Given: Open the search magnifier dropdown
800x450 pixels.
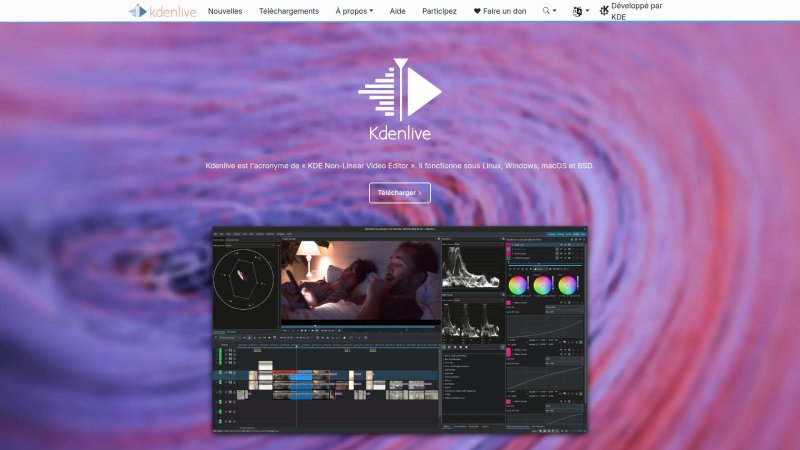Looking at the screenshot, I should pos(549,11).
